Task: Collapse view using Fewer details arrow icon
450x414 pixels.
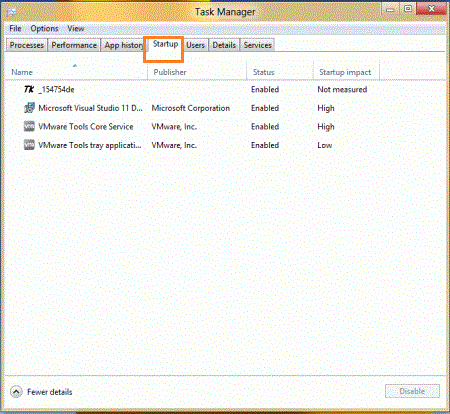Action: [x=16, y=392]
